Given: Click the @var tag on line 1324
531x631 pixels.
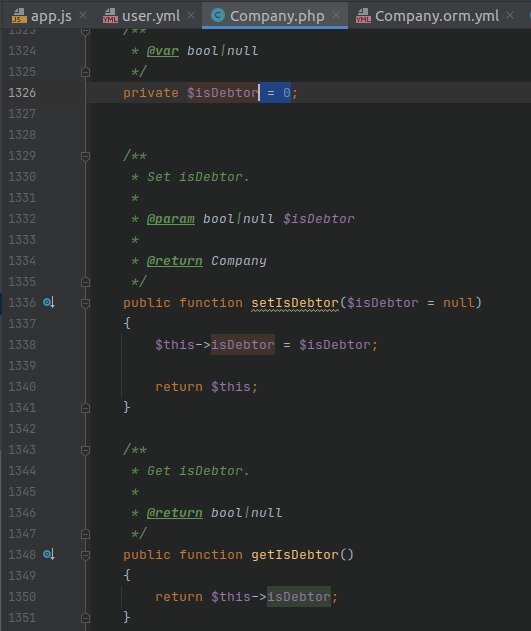Looking at the screenshot, I should 163,51.
